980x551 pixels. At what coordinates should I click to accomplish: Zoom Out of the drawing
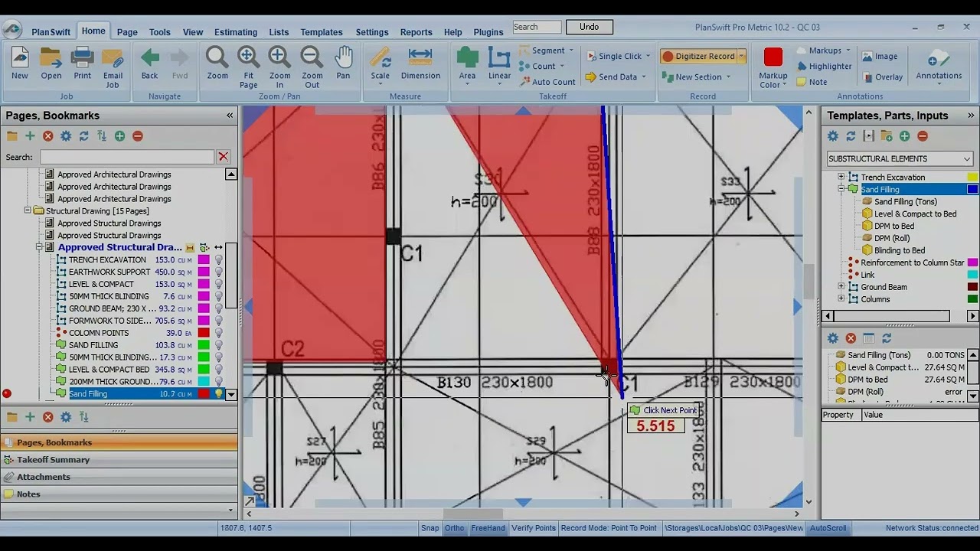(312, 67)
